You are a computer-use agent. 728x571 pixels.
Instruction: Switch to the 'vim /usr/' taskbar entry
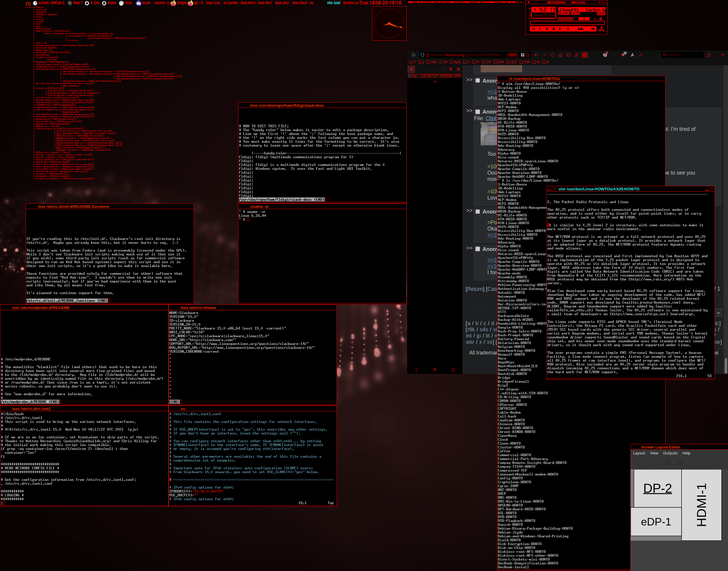[334, 3]
